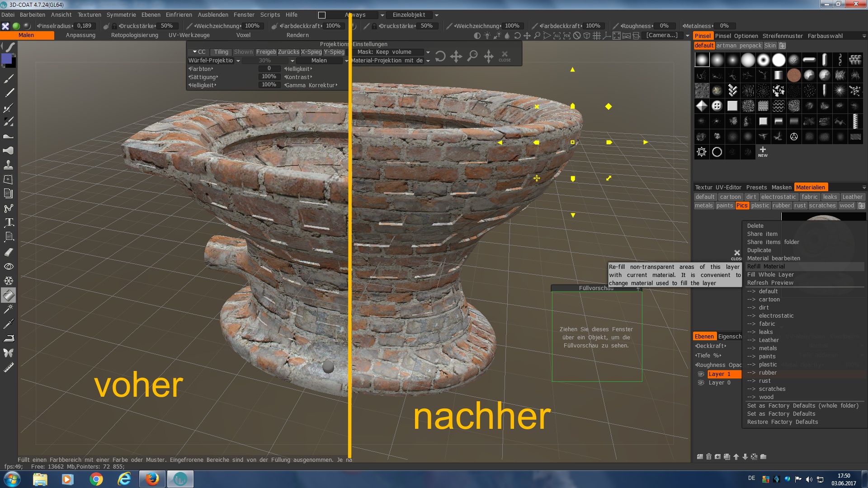
Task: Click the foreground color swatch
Action: (x=7, y=59)
